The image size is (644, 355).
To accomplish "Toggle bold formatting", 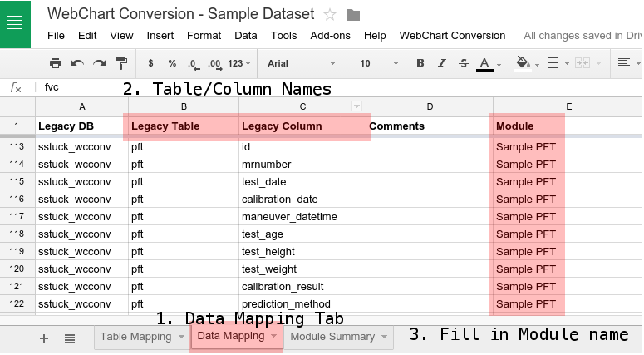I will pos(420,63).
